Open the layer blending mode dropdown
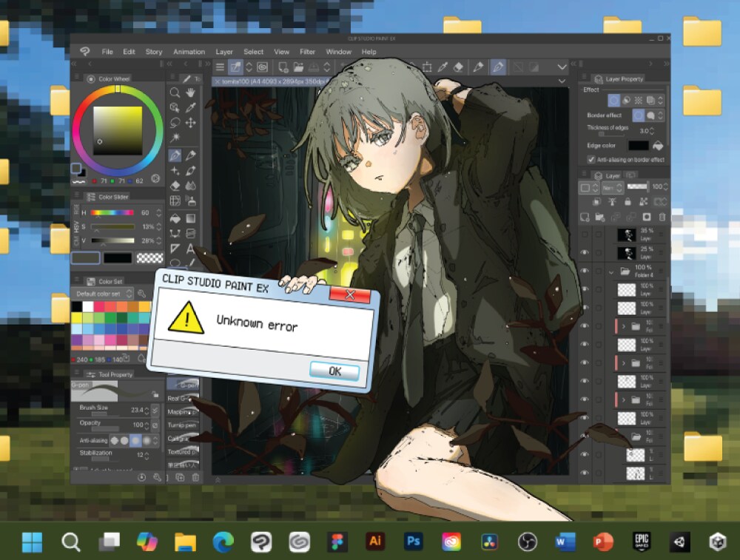The image size is (740, 560). [x=612, y=188]
